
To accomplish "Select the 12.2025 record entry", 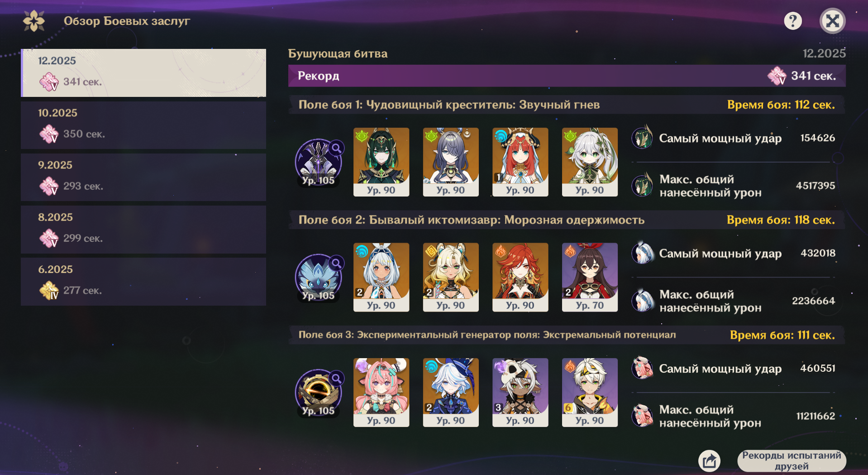I will pos(143,73).
